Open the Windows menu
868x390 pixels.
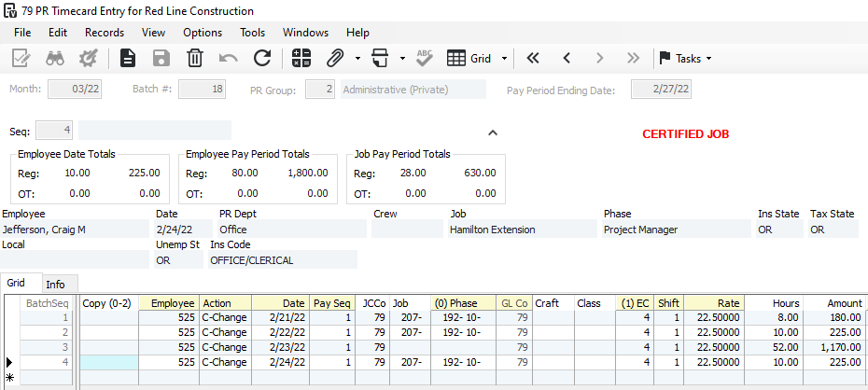pyautogui.click(x=305, y=33)
